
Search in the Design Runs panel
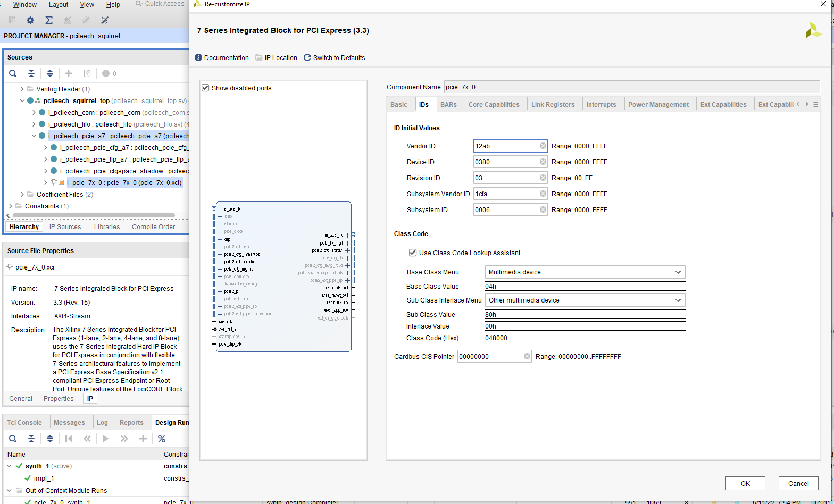pos(13,439)
